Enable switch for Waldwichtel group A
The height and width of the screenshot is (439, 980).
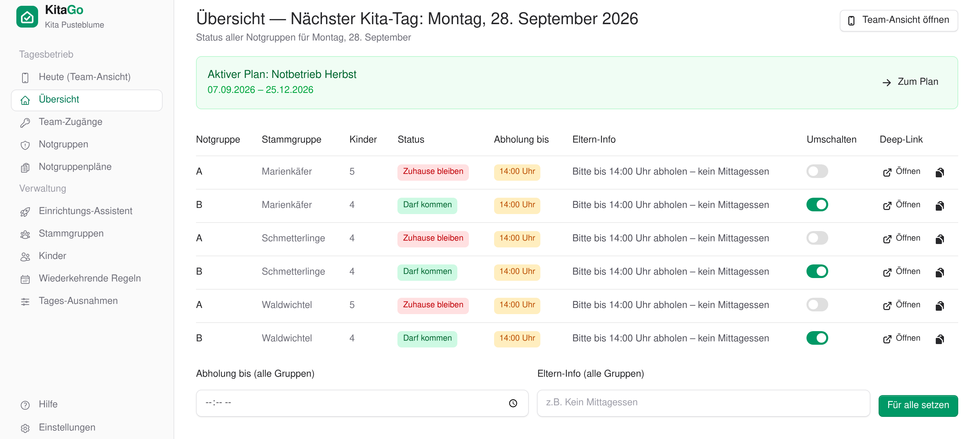coord(817,305)
